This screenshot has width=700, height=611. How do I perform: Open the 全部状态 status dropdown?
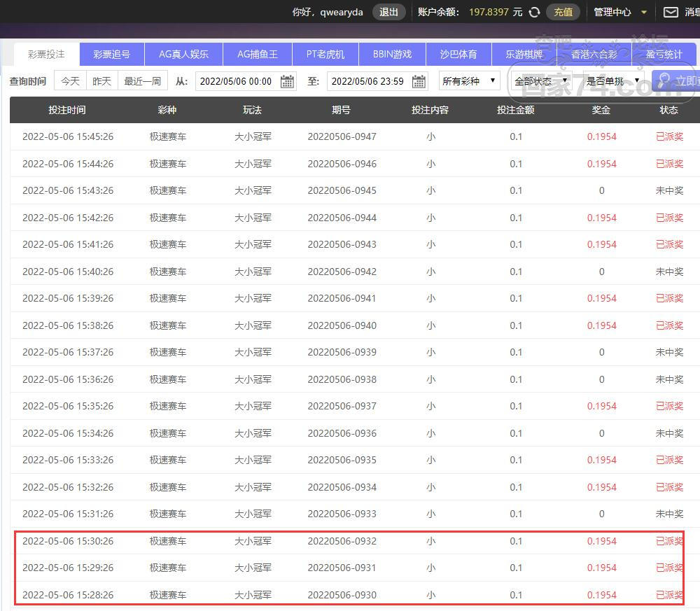[540, 81]
